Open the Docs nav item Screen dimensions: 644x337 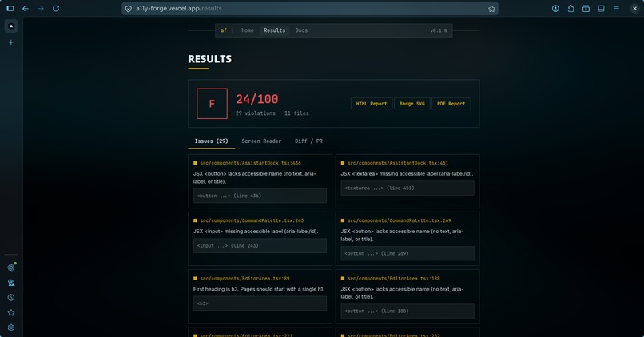pos(301,30)
